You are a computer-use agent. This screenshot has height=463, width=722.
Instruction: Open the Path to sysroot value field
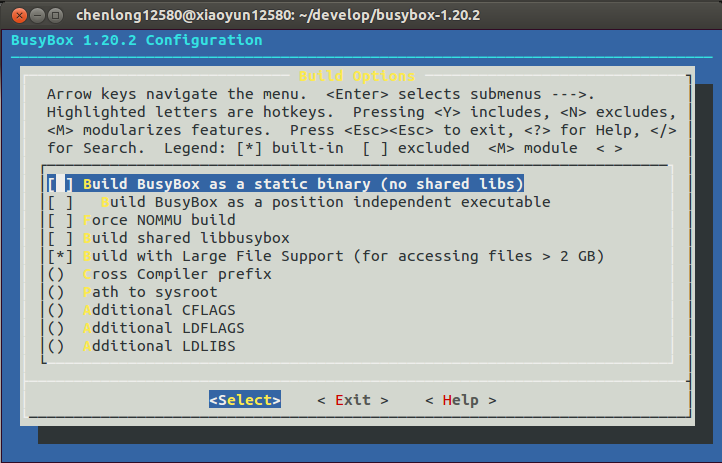coord(56,292)
